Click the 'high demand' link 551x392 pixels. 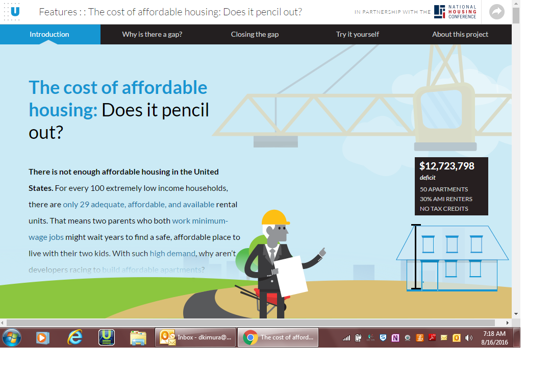coord(173,253)
